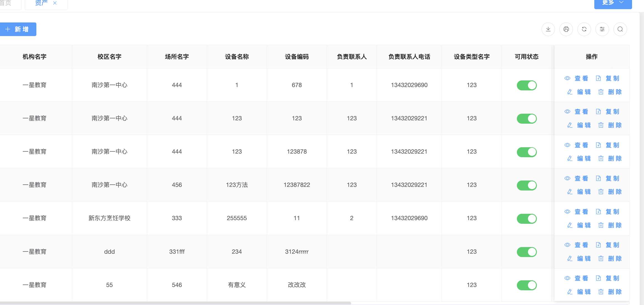The width and height of the screenshot is (644, 305).
Task: Click trash icon for device code 123878
Action: pyautogui.click(x=601, y=158)
